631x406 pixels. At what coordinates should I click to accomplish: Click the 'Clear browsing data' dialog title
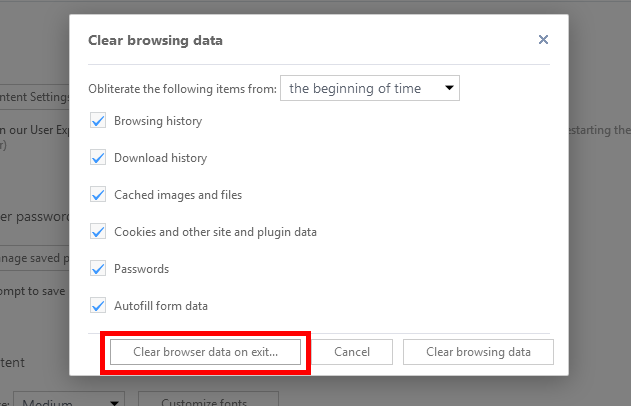click(155, 41)
